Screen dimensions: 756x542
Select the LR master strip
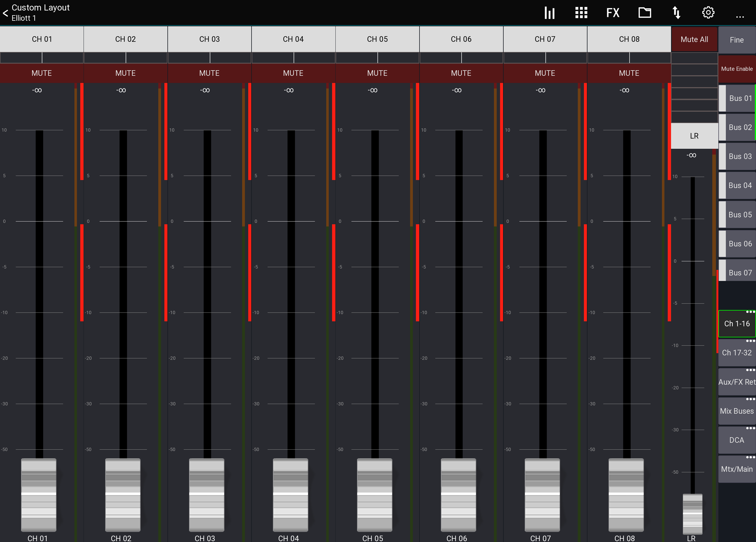pos(694,135)
